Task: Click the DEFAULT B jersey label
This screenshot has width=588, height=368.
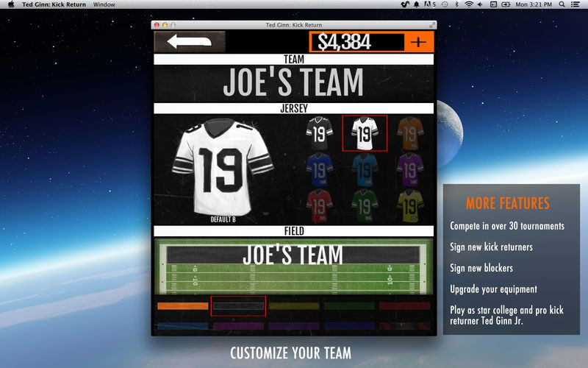Action: tap(223, 219)
